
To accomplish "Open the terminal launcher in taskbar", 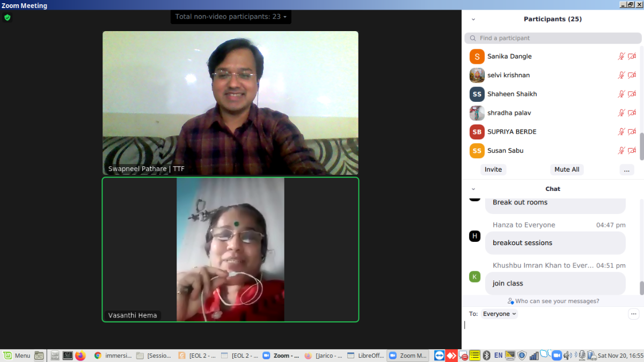I will click(x=68, y=356).
